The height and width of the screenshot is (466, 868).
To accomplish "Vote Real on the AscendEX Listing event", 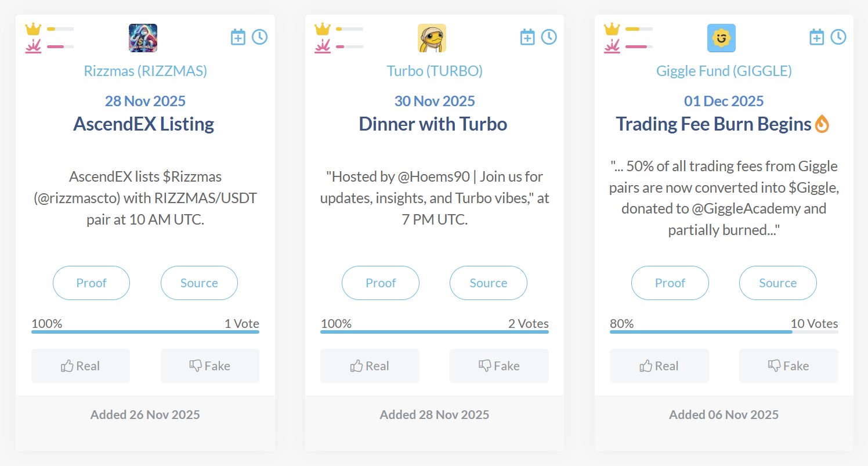I will click(81, 366).
